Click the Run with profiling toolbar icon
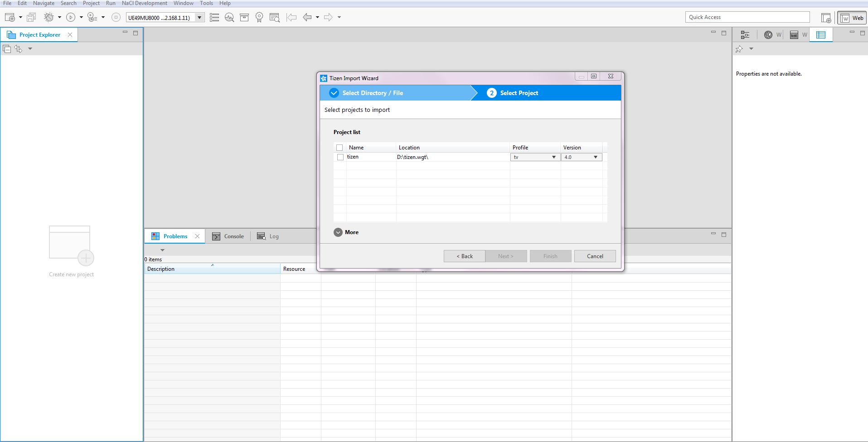 [x=92, y=17]
